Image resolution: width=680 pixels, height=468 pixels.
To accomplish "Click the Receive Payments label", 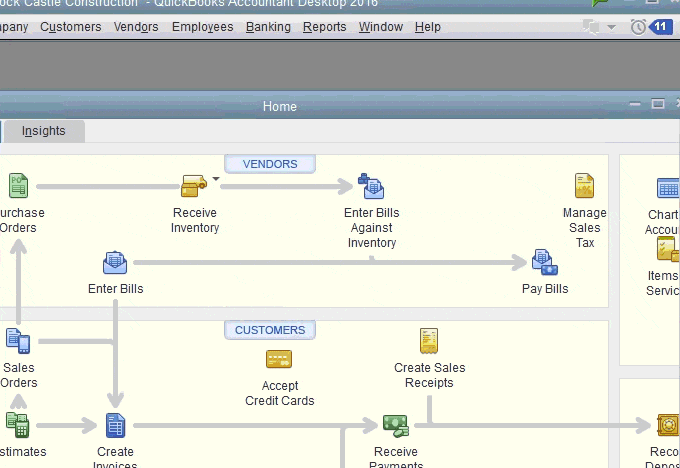I will pos(396,458).
